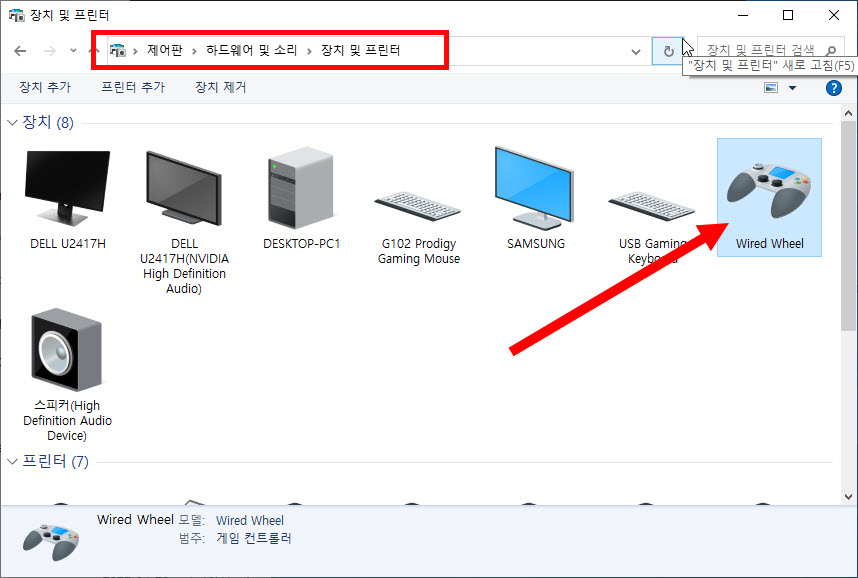The height and width of the screenshot is (578, 858).
Task: Select the DELL U2417H monitor device icon
Action: (x=68, y=188)
